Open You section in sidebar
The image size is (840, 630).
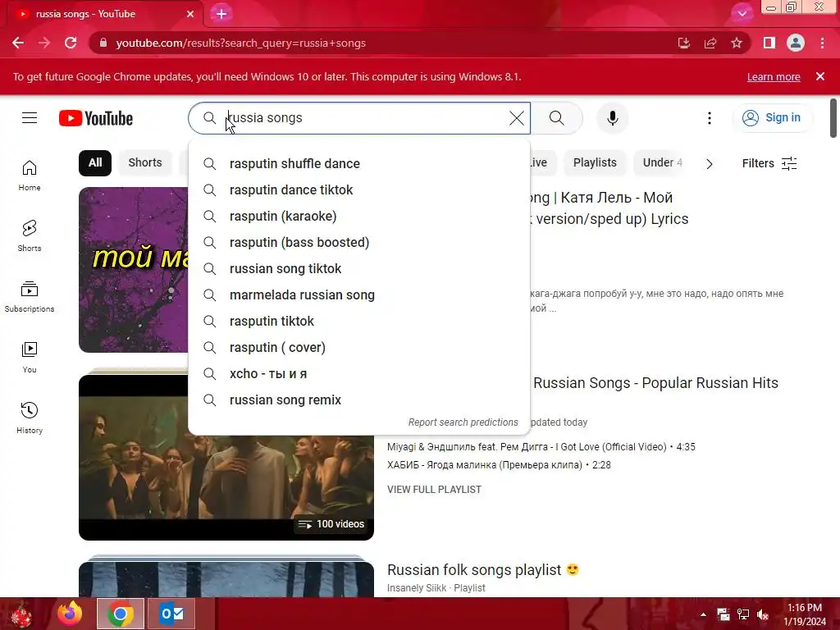(30, 357)
